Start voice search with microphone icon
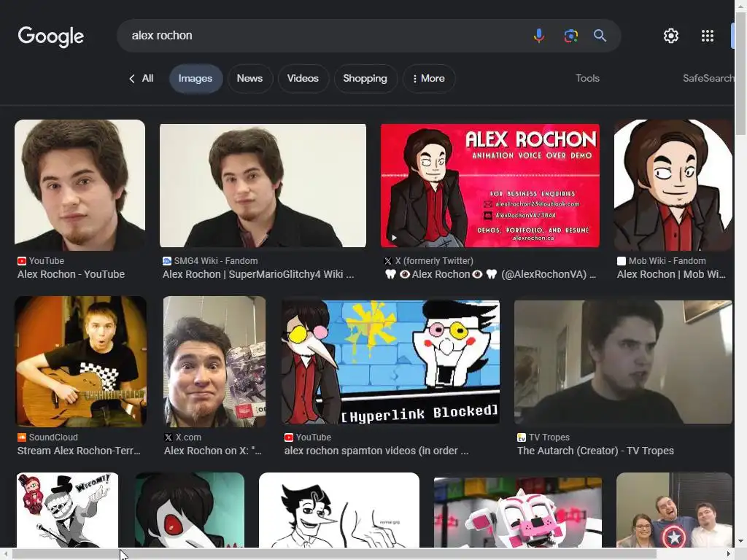The image size is (747, 560). tap(539, 36)
